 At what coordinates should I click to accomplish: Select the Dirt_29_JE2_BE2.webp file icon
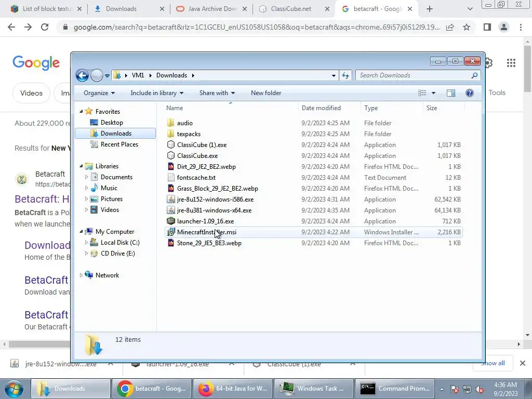(170, 167)
